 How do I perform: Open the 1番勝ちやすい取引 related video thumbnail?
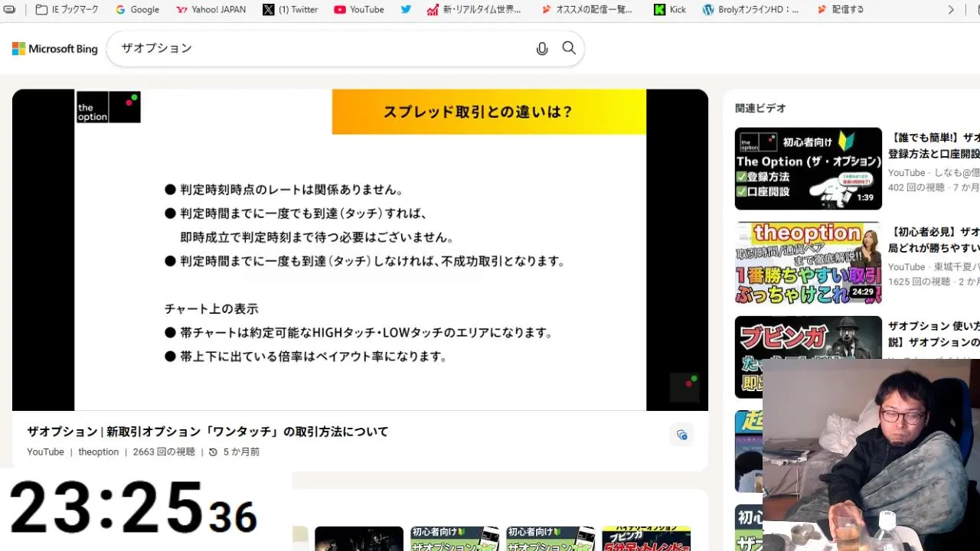pyautogui.click(x=808, y=262)
